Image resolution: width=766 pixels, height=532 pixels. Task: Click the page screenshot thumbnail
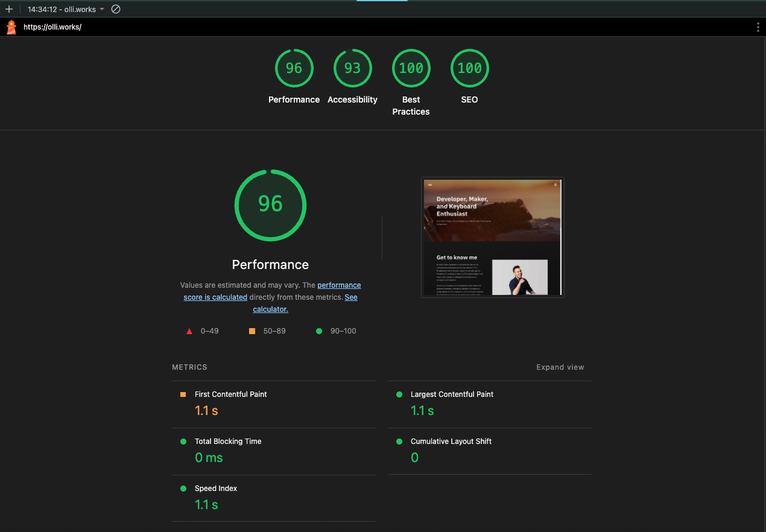pyautogui.click(x=492, y=237)
